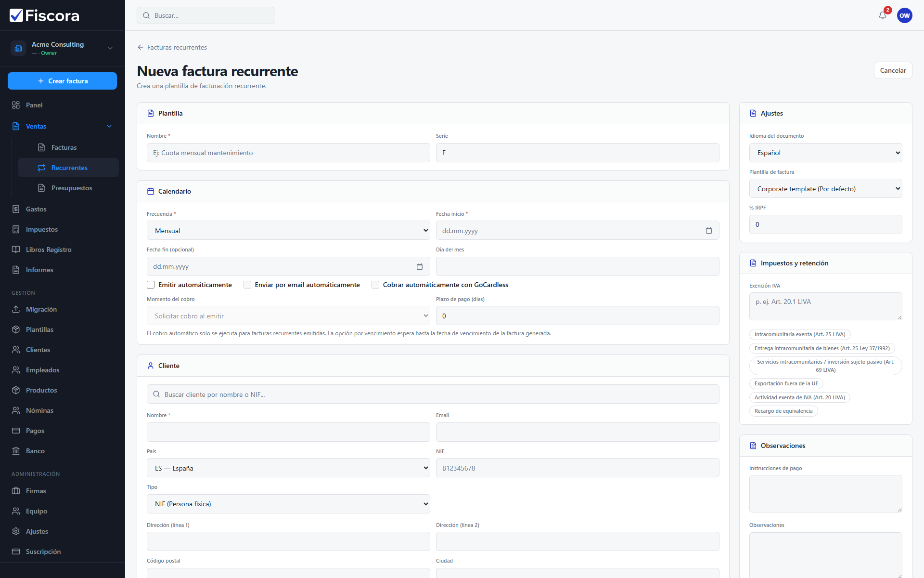
Task: Click the Cancelar button
Action: pos(893,70)
